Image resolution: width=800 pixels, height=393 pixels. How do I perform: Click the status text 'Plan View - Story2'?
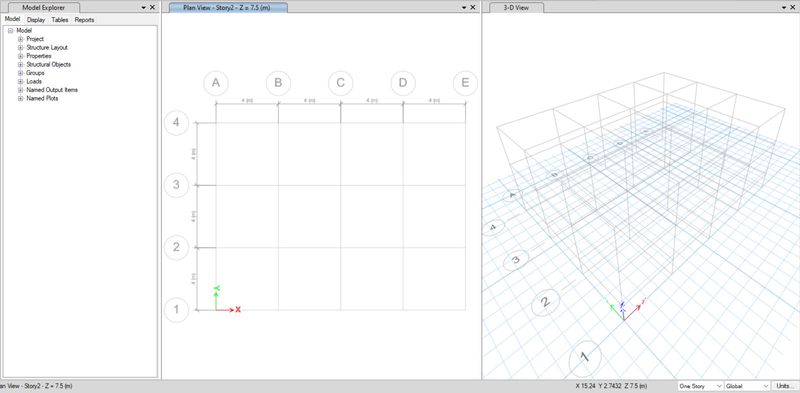pyautogui.click(x=36, y=386)
